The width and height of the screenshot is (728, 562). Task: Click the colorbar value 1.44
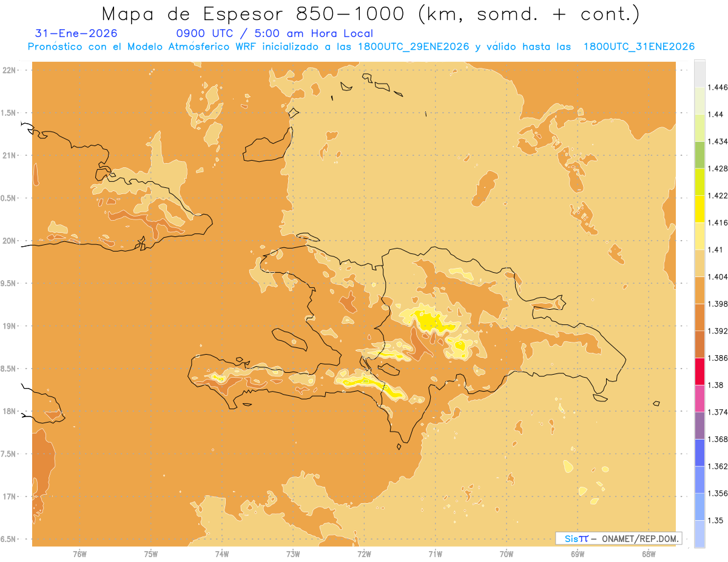716,115
